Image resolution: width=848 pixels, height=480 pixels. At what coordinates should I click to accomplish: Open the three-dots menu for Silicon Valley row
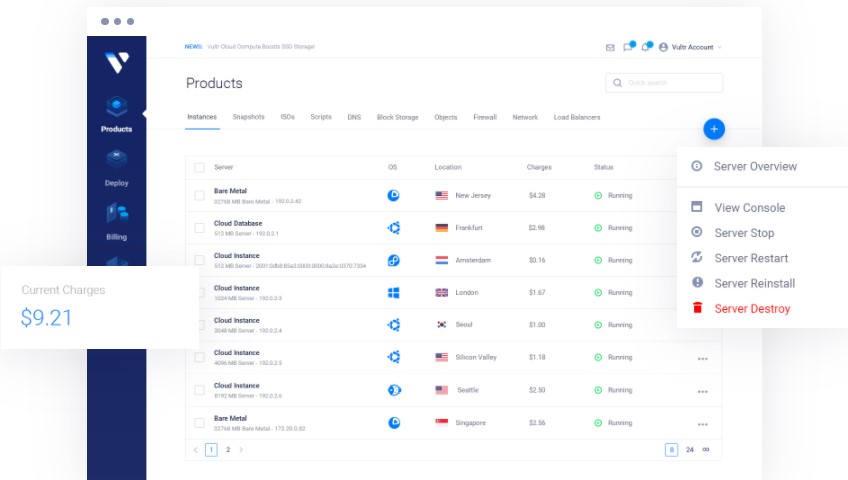(703, 358)
